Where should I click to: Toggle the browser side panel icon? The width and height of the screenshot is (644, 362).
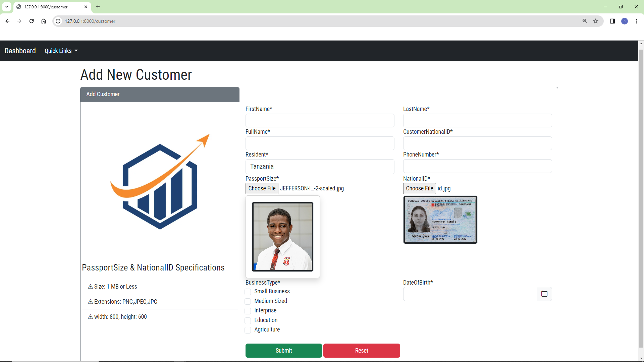pyautogui.click(x=612, y=21)
